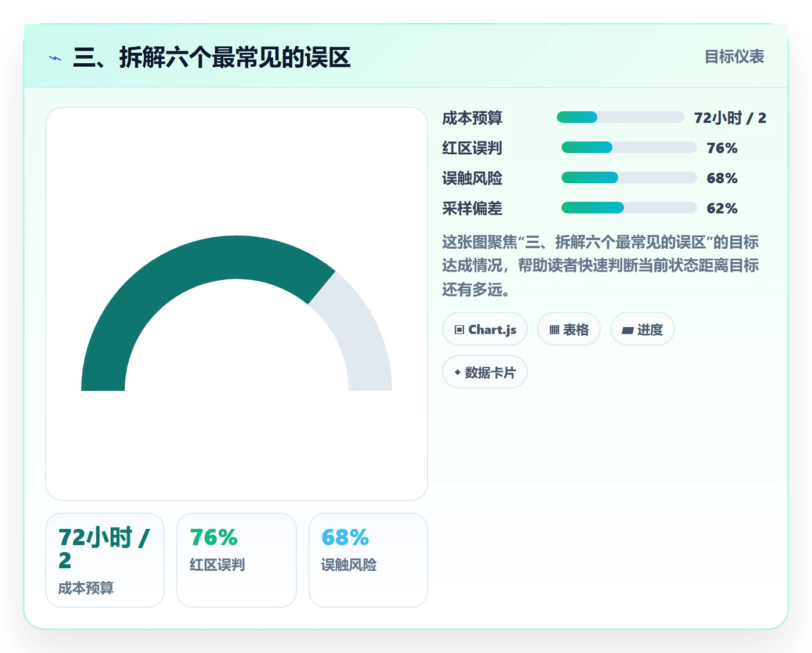Click the description paragraph starting 这张图聚焦
The width and height of the screenshot is (812, 653).
[600, 266]
